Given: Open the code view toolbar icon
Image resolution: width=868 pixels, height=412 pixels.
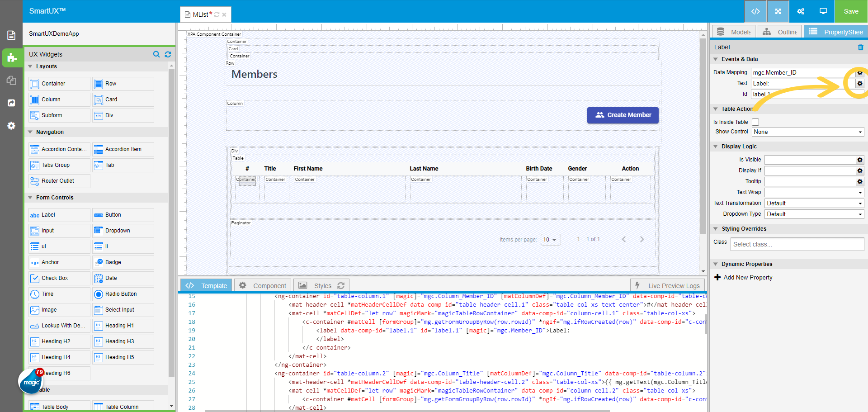Looking at the screenshot, I should [755, 11].
